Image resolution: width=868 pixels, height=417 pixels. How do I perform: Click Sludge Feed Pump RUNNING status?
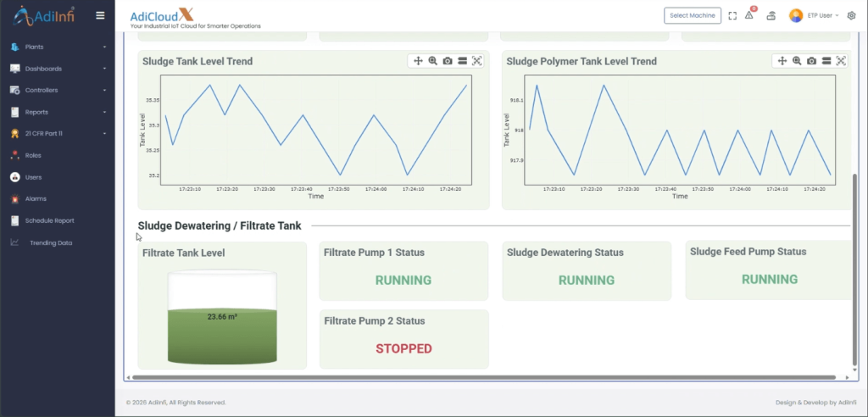tap(770, 279)
